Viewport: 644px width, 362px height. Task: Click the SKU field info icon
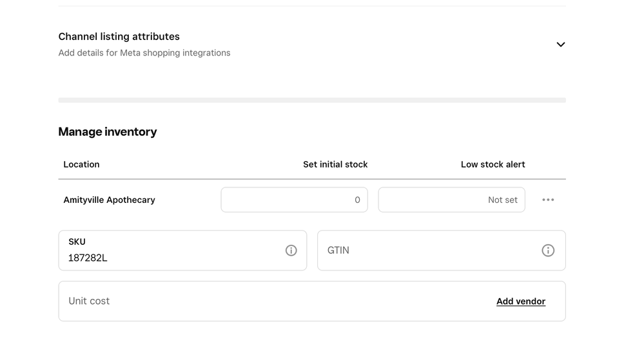291,251
